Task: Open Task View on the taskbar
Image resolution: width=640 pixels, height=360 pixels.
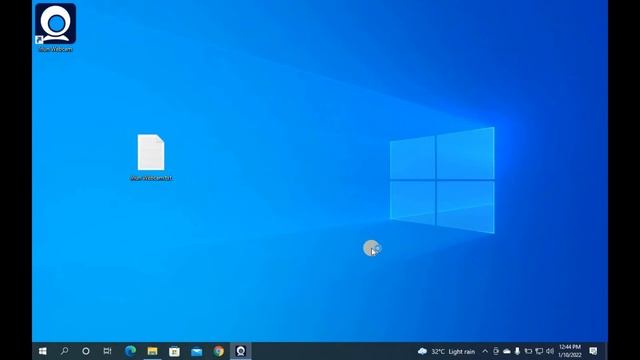Action: click(107, 351)
